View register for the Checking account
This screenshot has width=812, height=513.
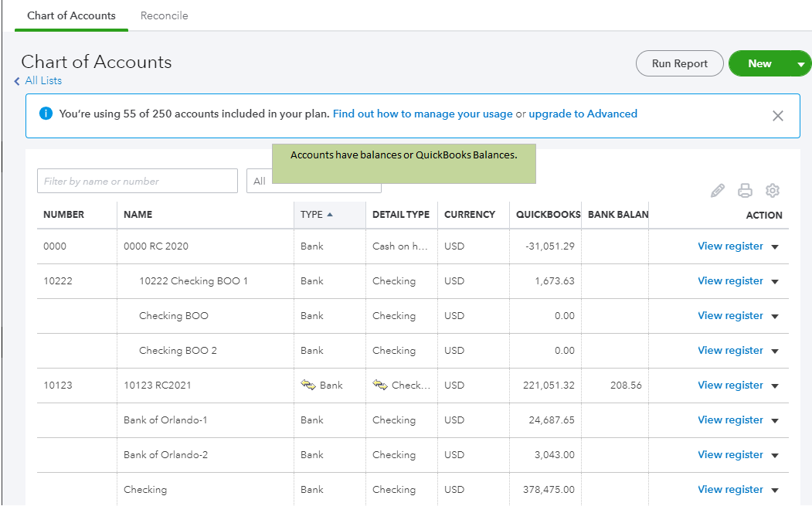(730, 489)
